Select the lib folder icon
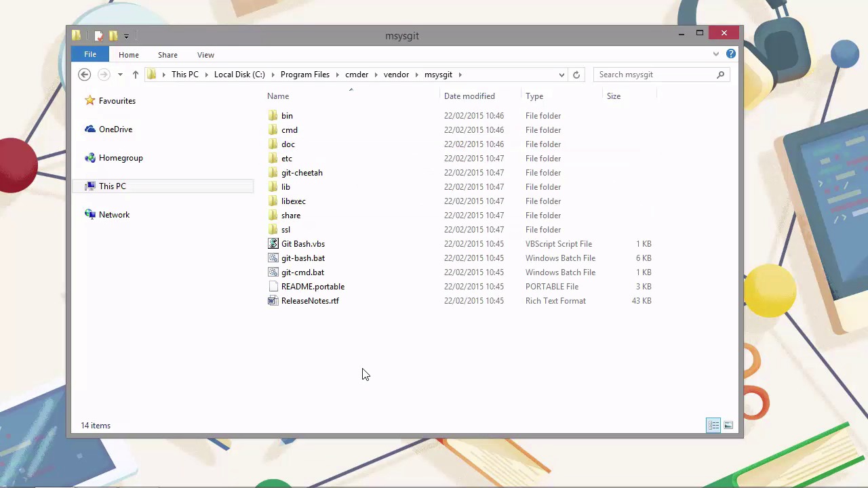The width and height of the screenshot is (868, 488). (273, 187)
